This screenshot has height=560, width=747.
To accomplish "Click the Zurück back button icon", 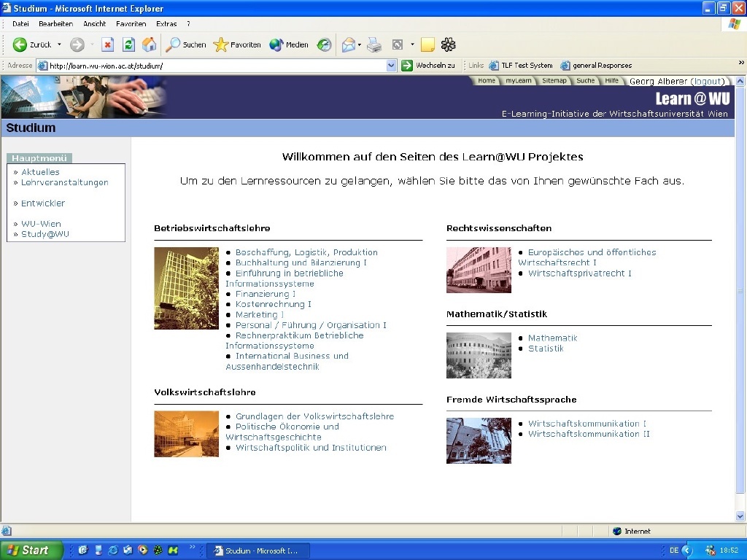I will click(20, 44).
